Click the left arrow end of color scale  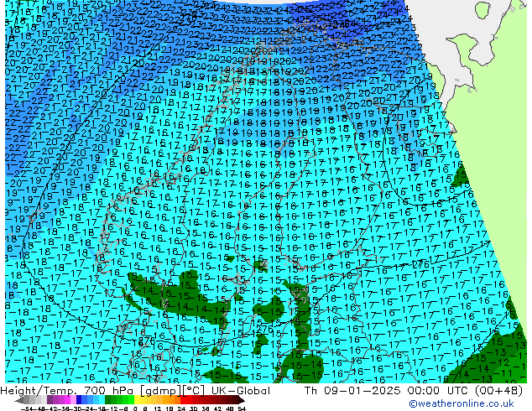tap(19, 400)
